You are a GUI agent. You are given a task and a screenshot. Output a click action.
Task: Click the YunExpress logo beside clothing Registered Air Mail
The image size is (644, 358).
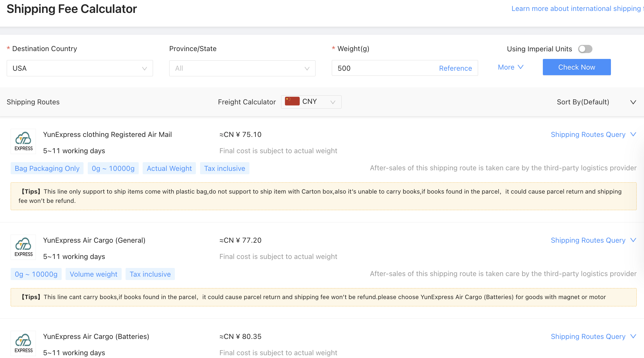(23, 141)
